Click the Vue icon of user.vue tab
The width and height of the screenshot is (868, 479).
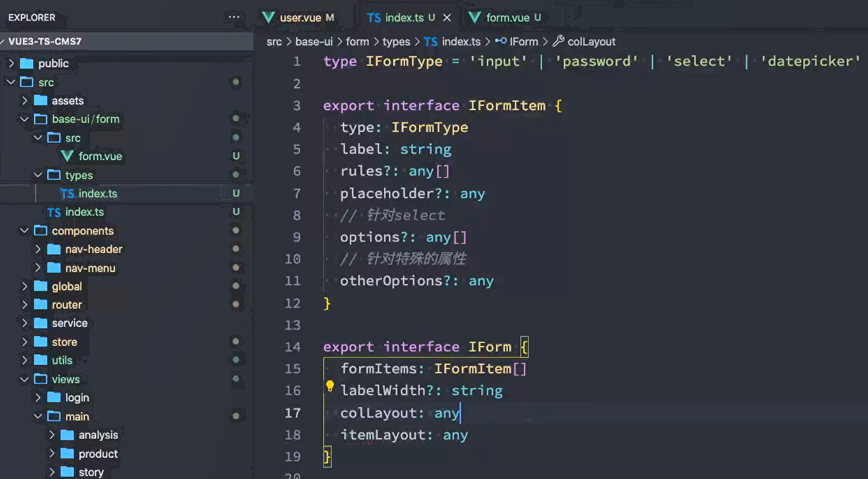[x=268, y=18]
